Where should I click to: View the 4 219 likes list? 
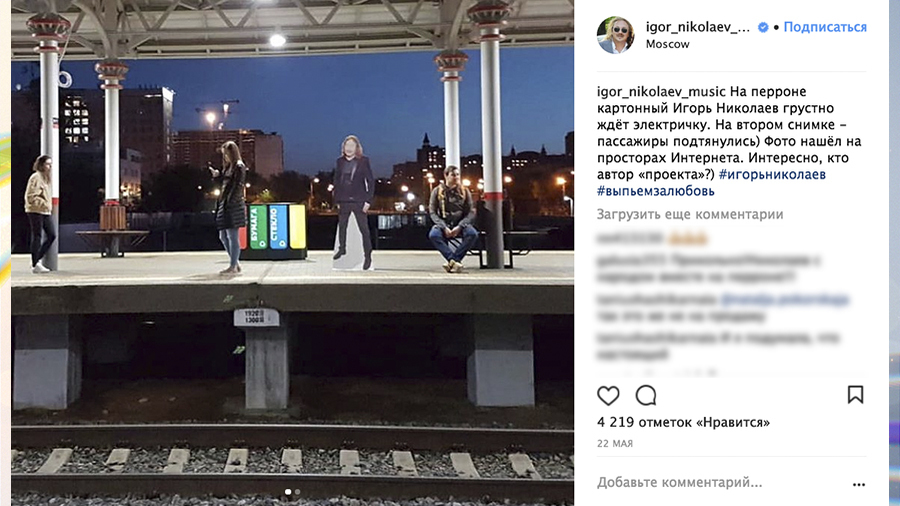point(683,422)
